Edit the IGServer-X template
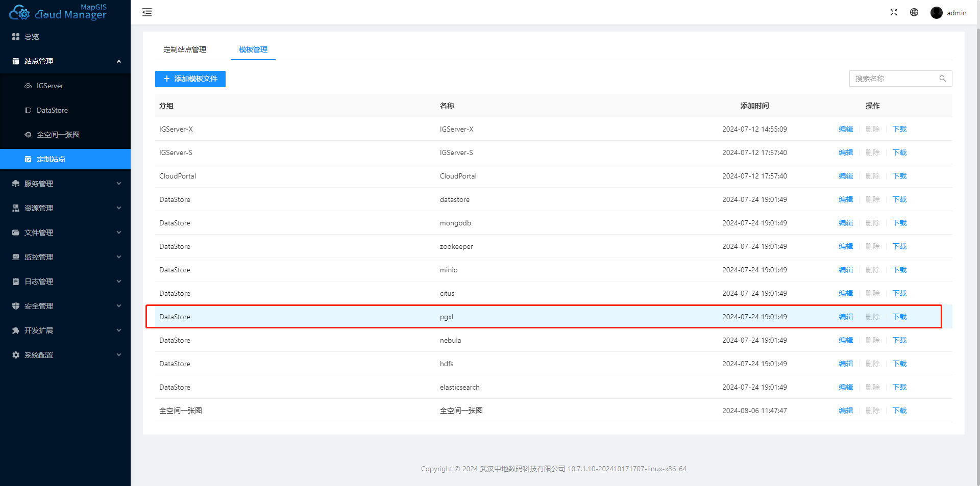980x486 pixels. (846, 129)
